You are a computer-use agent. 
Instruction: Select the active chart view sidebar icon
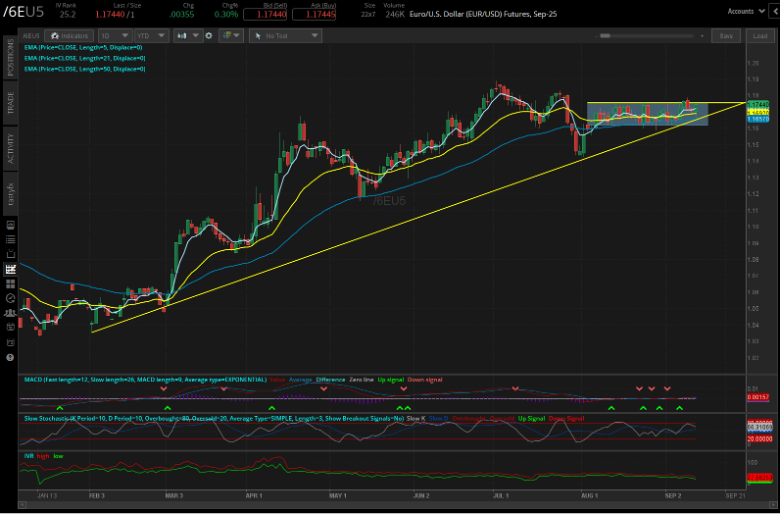12,269
